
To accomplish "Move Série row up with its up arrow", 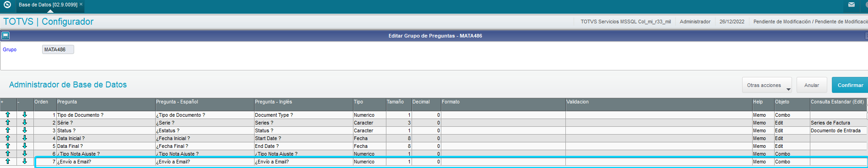I will point(8,123).
